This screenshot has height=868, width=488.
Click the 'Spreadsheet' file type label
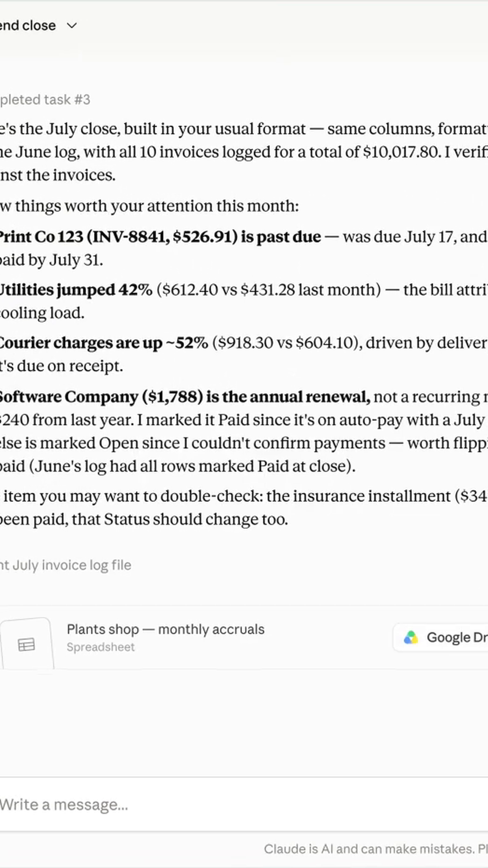[x=101, y=647]
